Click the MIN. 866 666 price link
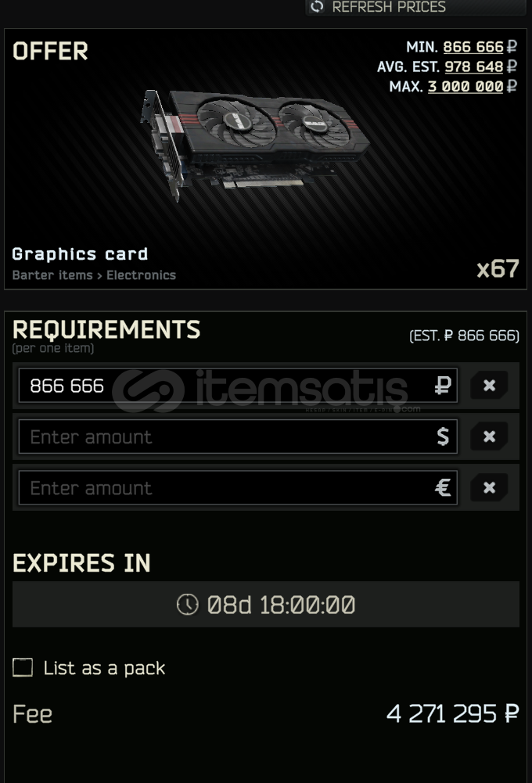 point(473,47)
